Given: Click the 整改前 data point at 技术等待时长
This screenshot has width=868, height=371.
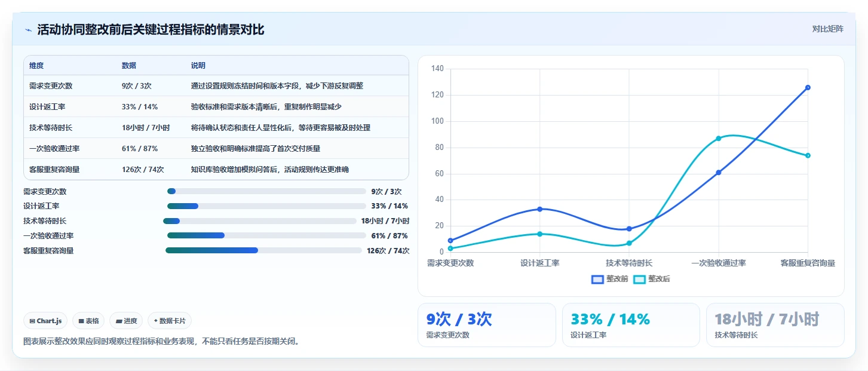Looking at the screenshot, I should point(629,229).
